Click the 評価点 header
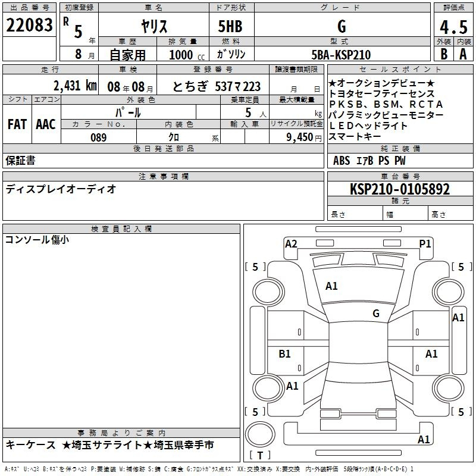 (453, 8)
